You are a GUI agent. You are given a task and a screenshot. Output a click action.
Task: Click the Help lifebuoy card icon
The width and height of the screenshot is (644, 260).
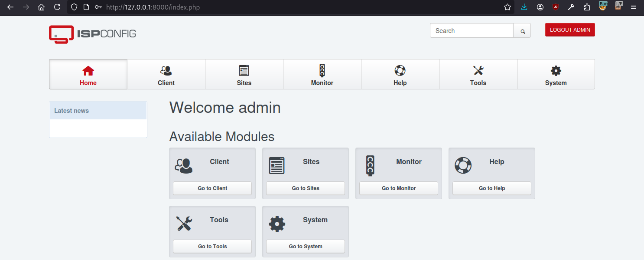(463, 165)
